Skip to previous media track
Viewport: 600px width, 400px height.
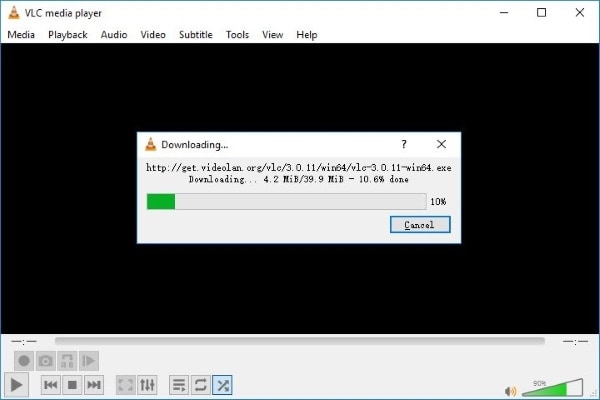pos(51,385)
